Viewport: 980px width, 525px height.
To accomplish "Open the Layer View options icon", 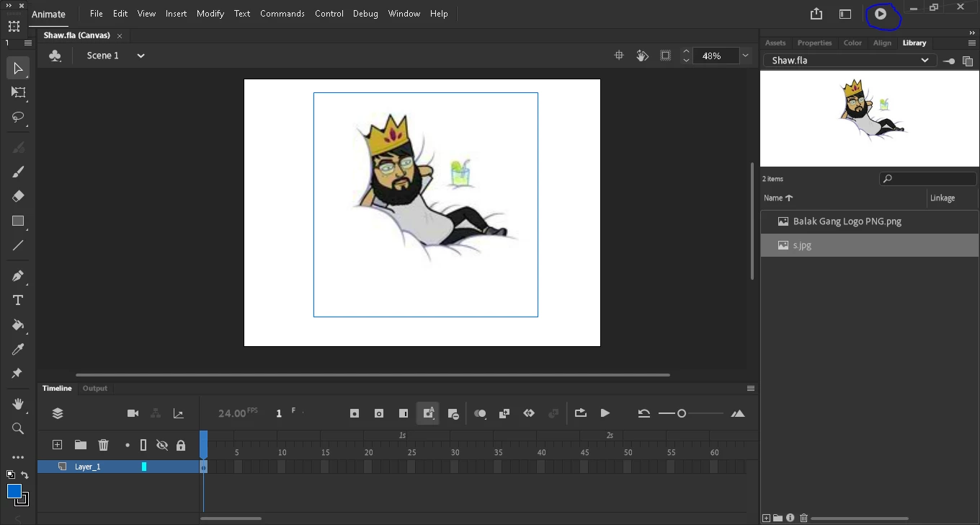I will (58, 413).
